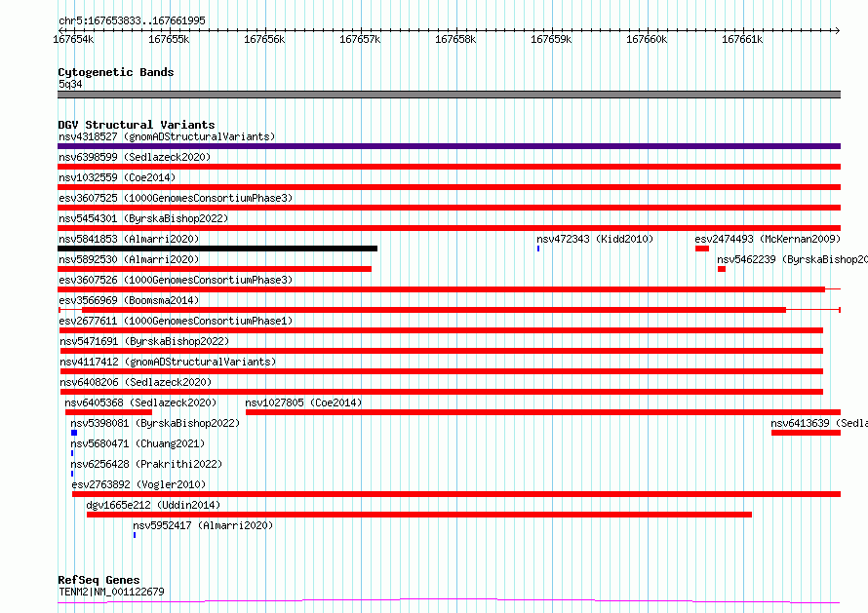Click the small blue nsv472343 marker

coord(538,249)
